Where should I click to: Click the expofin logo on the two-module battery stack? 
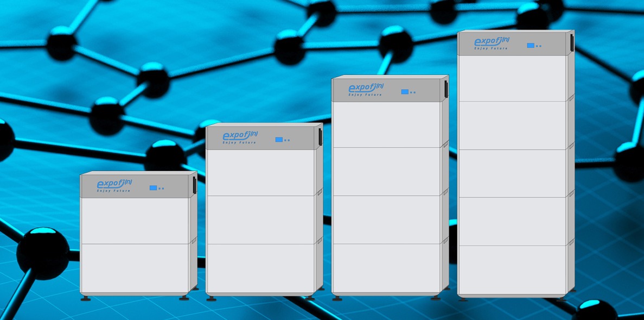click(x=114, y=184)
